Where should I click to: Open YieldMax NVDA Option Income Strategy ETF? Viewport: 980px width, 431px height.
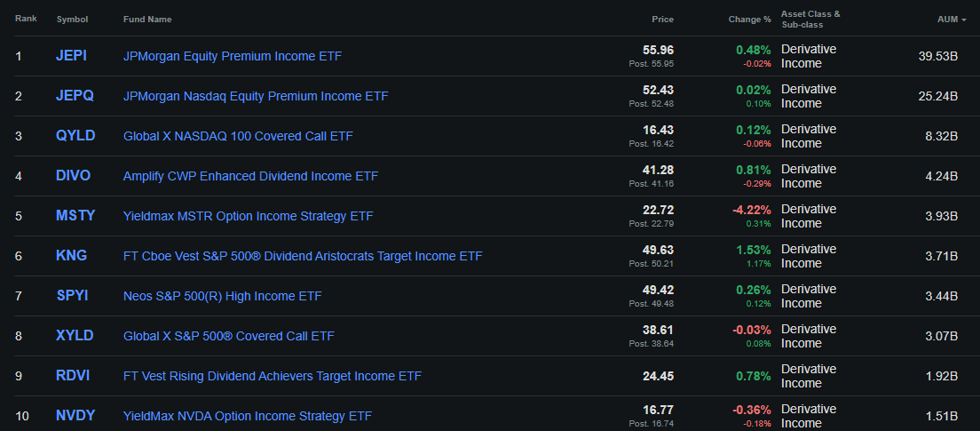click(248, 416)
